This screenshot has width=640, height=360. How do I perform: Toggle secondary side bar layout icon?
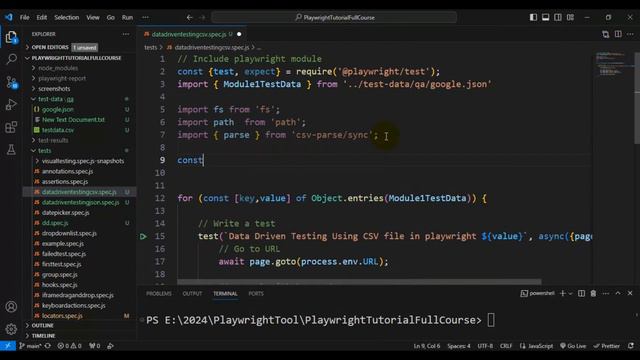558,18
